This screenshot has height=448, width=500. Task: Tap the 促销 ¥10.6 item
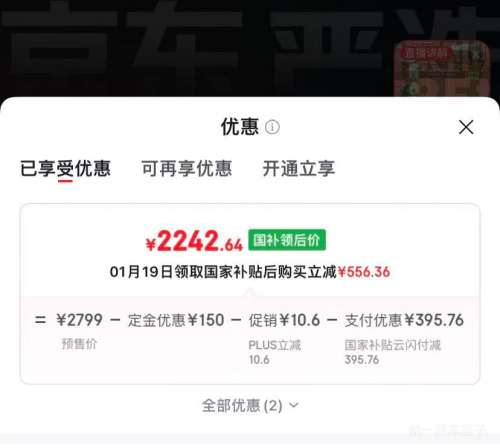click(x=284, y=320)
